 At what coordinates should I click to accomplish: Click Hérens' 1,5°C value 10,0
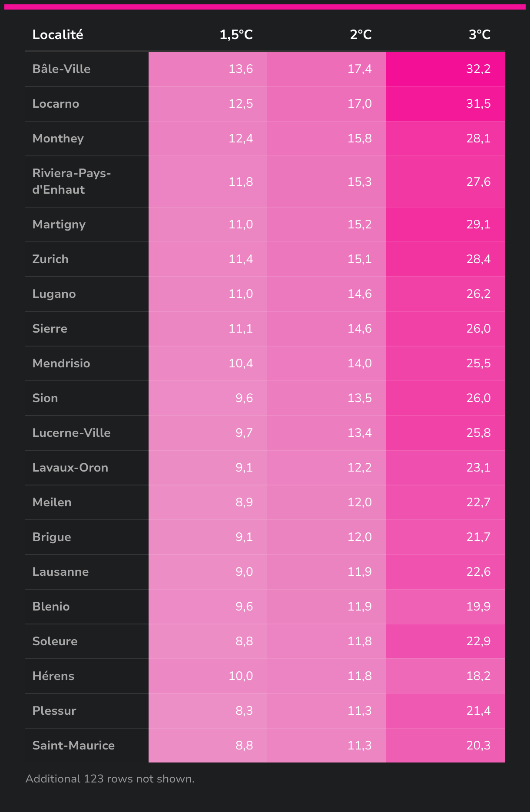[x=241, y=676]
